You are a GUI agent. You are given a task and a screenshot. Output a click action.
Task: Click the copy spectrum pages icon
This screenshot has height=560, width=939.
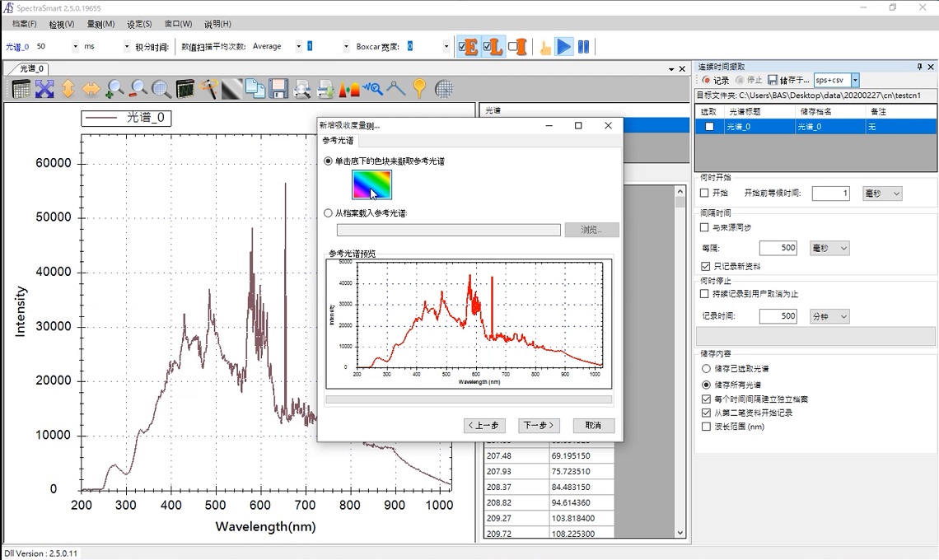(x=255, y=89)
